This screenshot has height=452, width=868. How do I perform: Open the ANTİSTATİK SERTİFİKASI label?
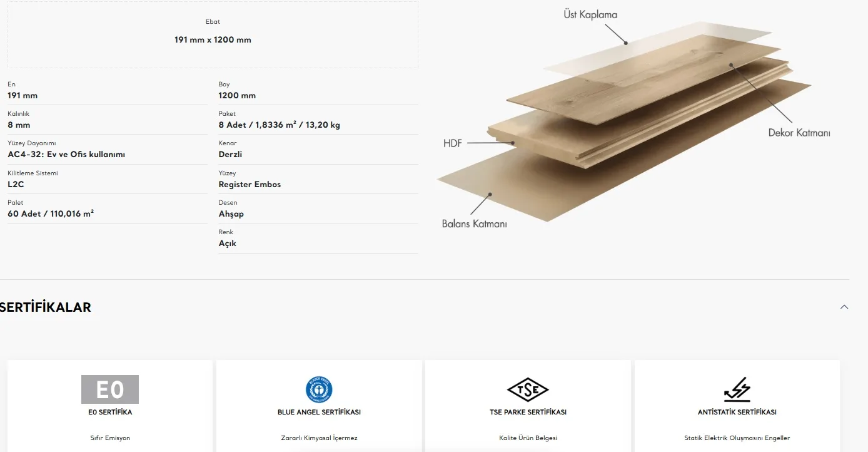pyautogui.click(x=737, y=412)
